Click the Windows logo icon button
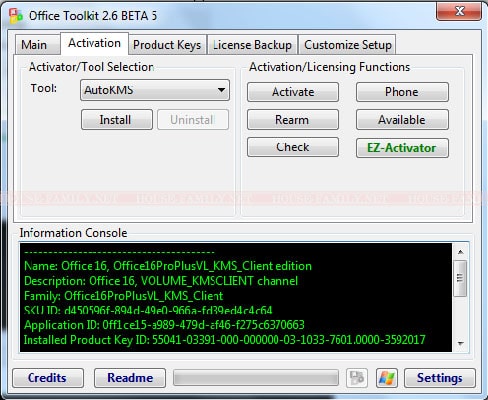Image resolution: width=488 pixels, height=400 pixels. [x=387, y=378]
